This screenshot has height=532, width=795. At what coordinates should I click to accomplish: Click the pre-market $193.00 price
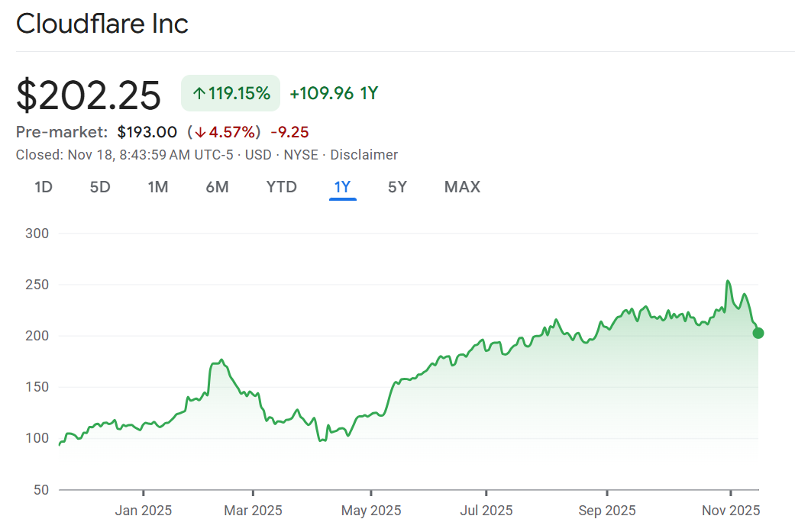[147, 132]
